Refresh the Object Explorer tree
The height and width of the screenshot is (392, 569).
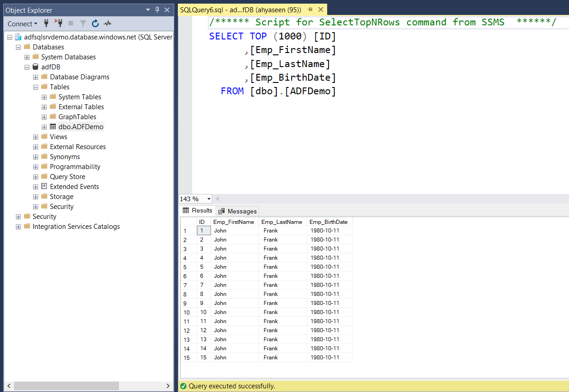(x=95, y=24)
